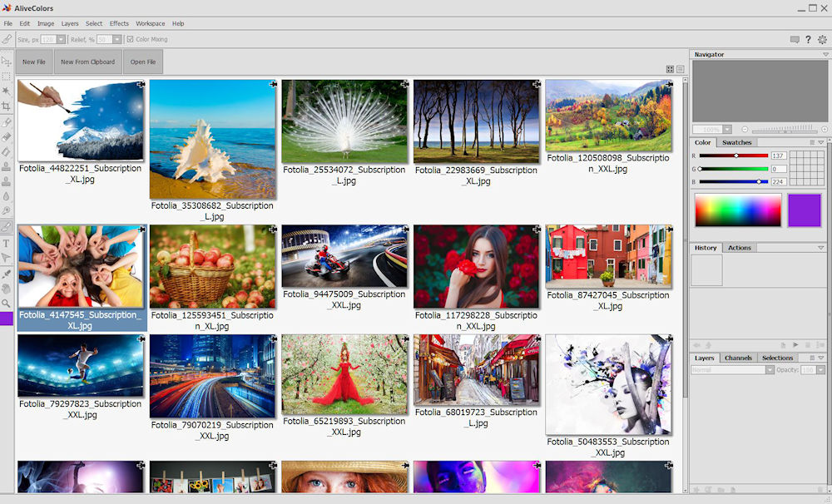Open the Navigator zoom percentage dropdown
The height and width of the screenshot is (504, 832).
click(727, 130)
